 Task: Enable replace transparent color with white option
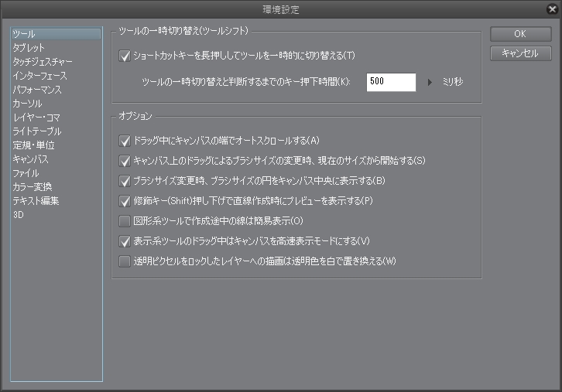coord(125,261)
